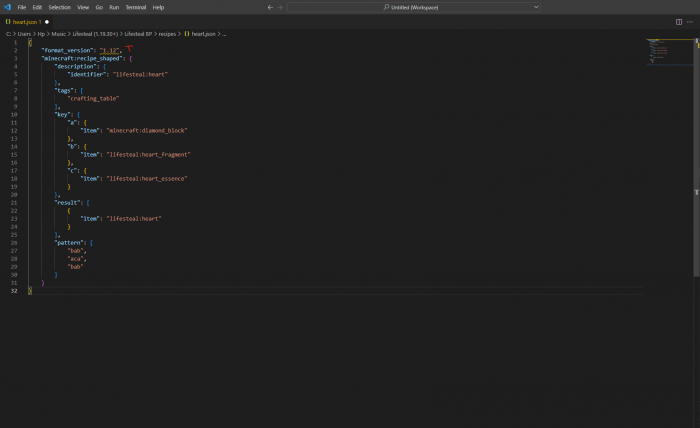Click the "crafting_table" tag string

click(93, 99)
